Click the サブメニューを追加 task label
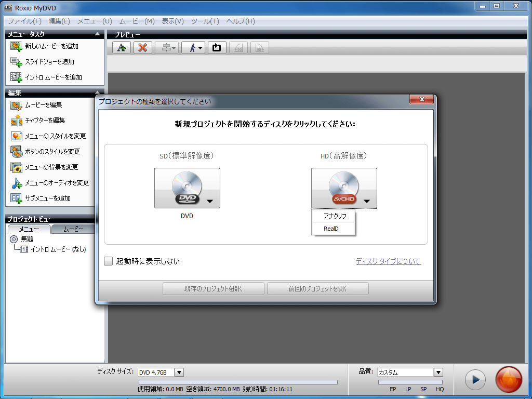This screenshot has width=532, height=399. click(48, 198)
